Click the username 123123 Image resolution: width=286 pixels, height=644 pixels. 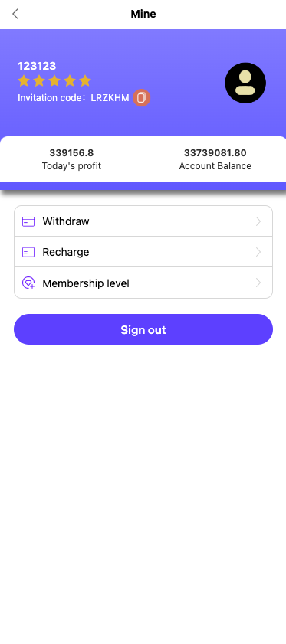[37, 66]
